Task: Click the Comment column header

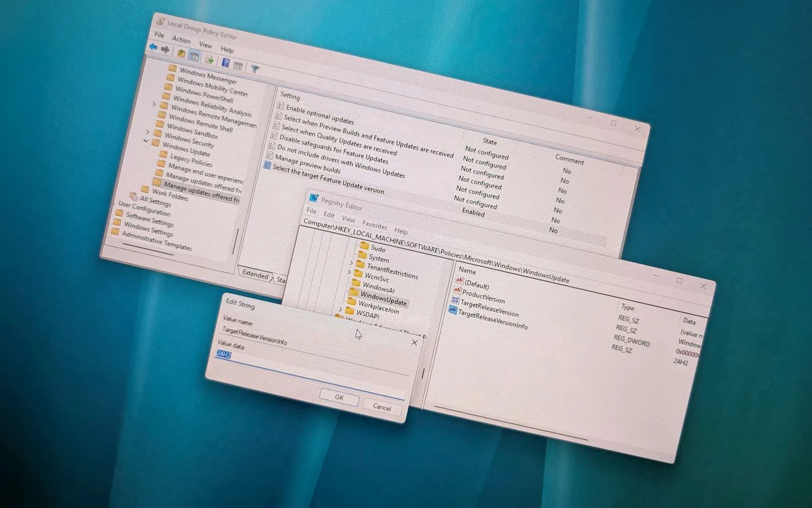Action: (x=569, y=159)
